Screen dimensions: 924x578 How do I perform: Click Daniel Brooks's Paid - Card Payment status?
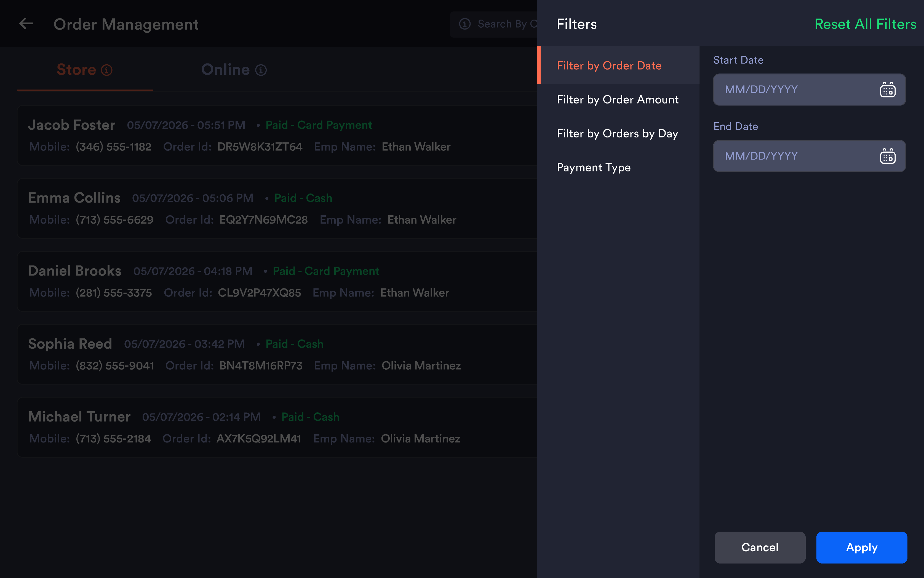tap(326, 271)
